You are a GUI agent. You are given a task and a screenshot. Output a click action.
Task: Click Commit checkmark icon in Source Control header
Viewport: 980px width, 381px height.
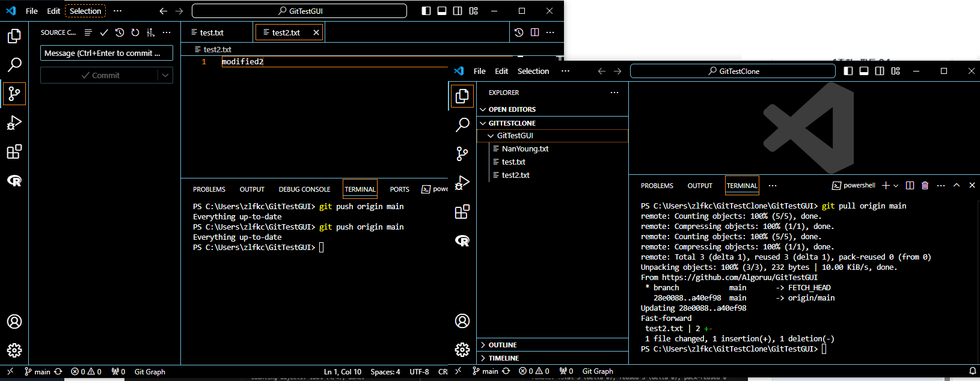[x=104, y=32]
